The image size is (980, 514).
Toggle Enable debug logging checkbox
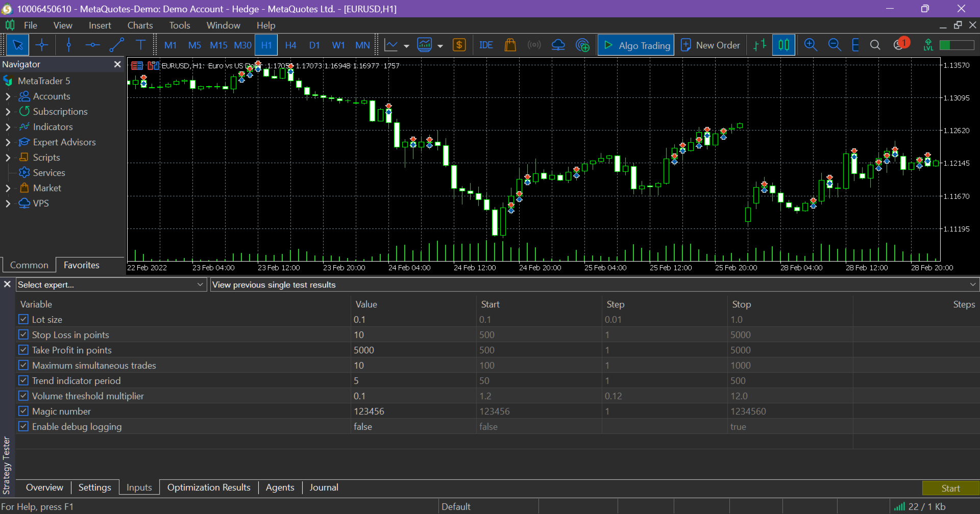coord(23,426)
